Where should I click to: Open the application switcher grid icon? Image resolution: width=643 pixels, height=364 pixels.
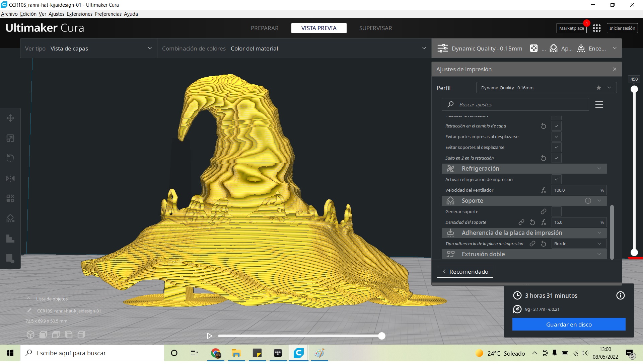tap(596, 28)
